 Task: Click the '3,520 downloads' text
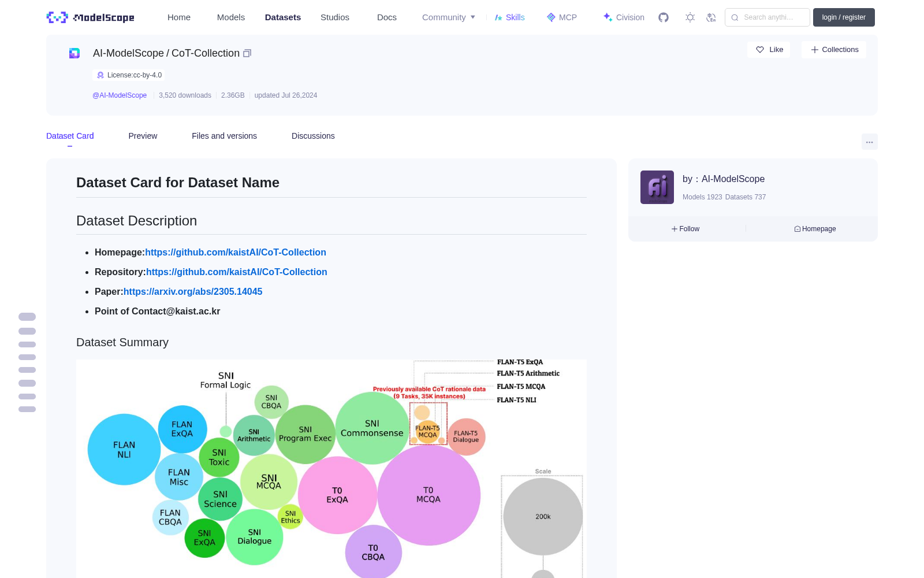tap(185, 95)
